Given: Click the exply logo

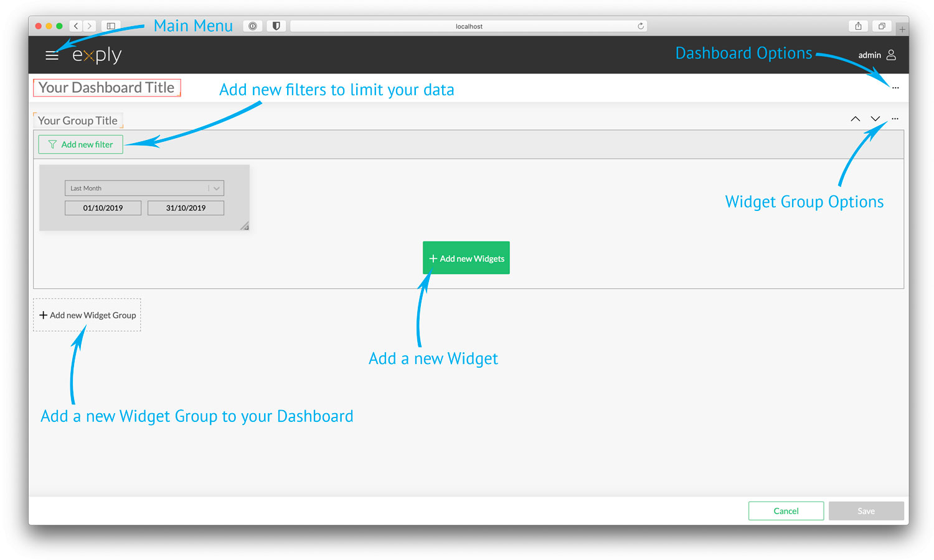Looking at the screenshot, I should coord(97,55).
